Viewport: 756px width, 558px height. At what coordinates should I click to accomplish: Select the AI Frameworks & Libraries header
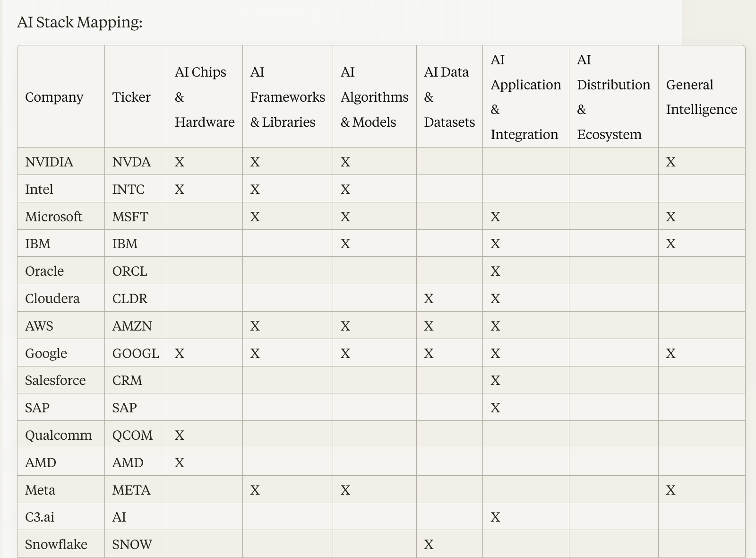[288, 97]
